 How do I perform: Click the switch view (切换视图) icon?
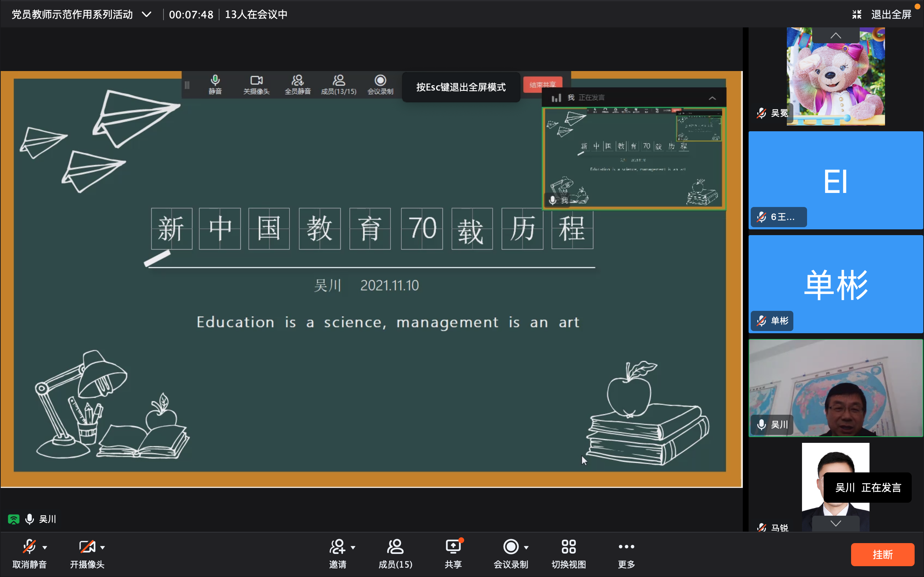click(568, 546)
